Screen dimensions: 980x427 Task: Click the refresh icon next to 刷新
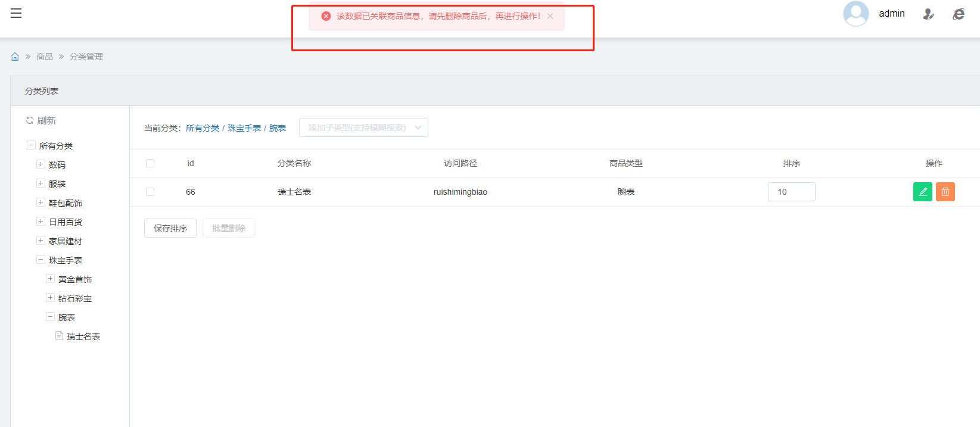click(x=30, y=120)
